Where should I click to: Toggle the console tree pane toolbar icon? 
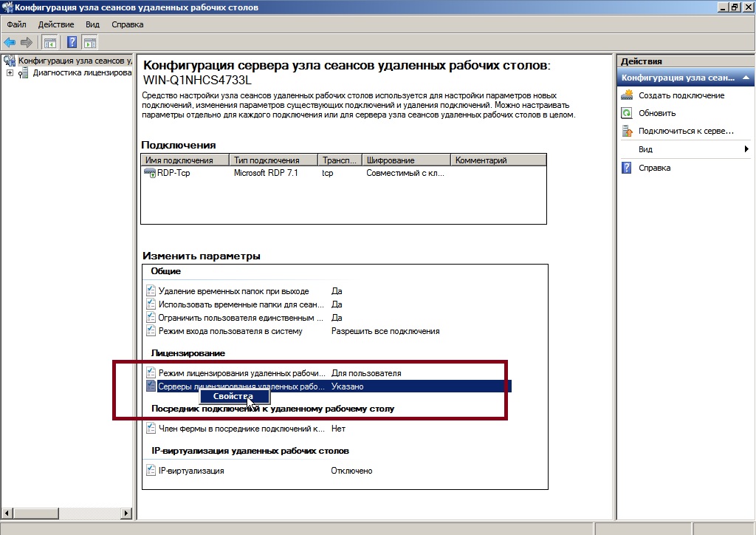tap(50, 42)
